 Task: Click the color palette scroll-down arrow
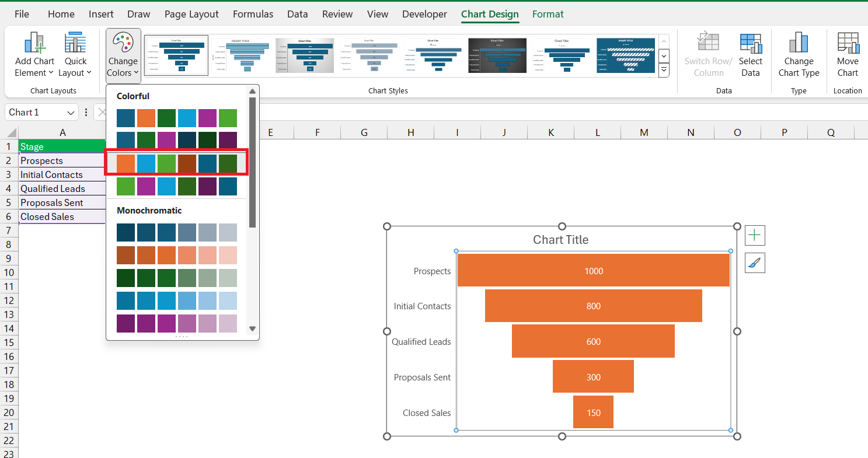coord(252,328)
